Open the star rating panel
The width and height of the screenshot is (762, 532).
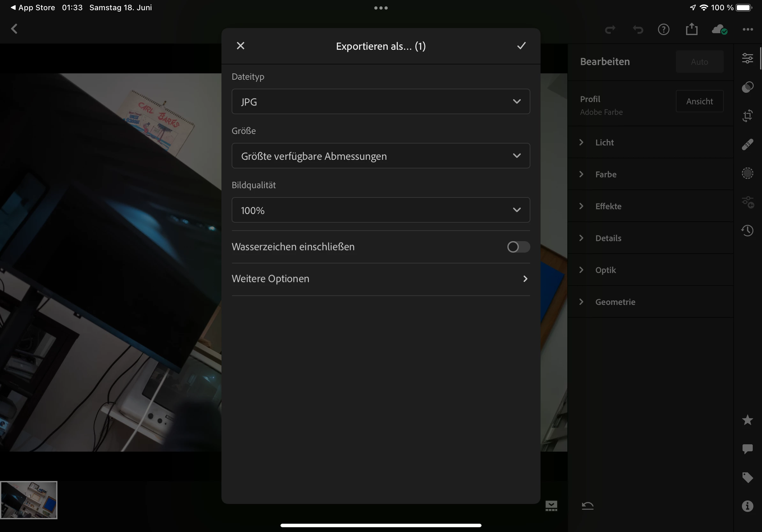tap(747, 420)
